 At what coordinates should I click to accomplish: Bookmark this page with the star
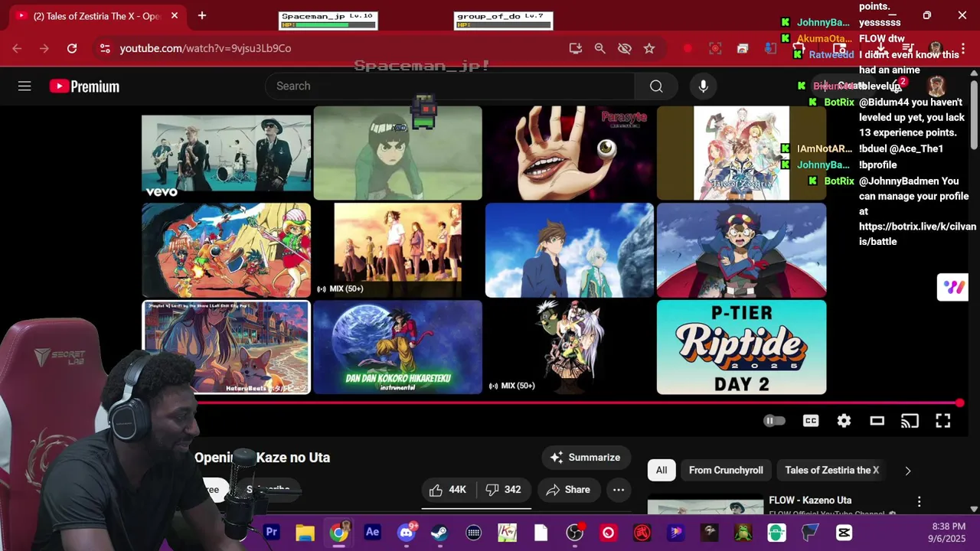pos(649,48)
